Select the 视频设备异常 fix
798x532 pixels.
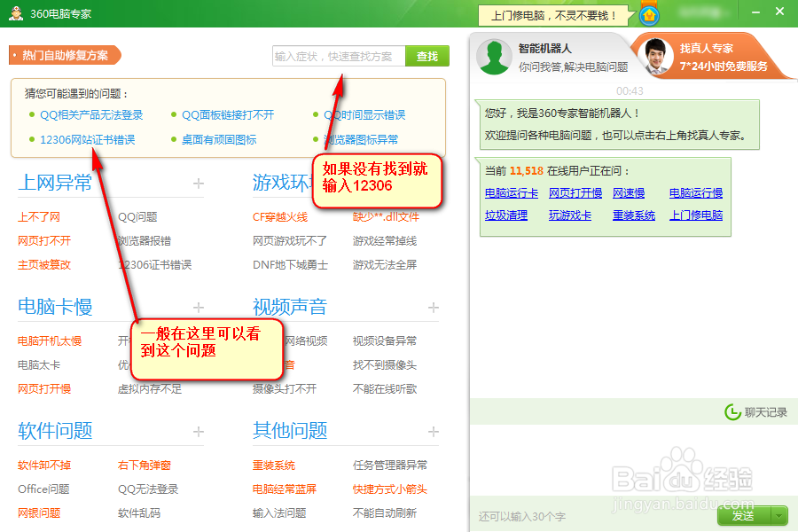tap(385, 341)
